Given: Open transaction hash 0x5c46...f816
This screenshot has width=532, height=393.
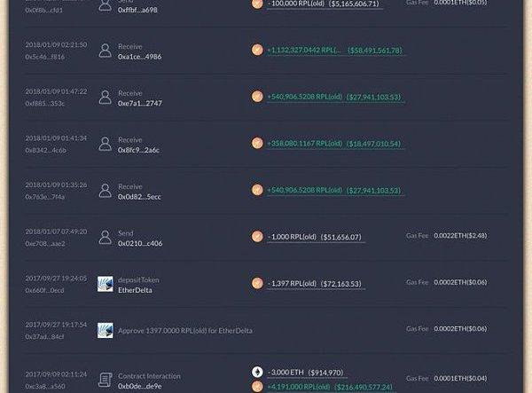Looking at the screenshot, I should [45, 57].
